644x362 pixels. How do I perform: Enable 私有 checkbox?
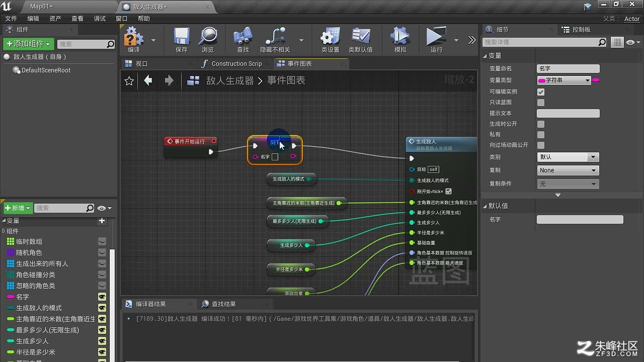coord(541,135)
